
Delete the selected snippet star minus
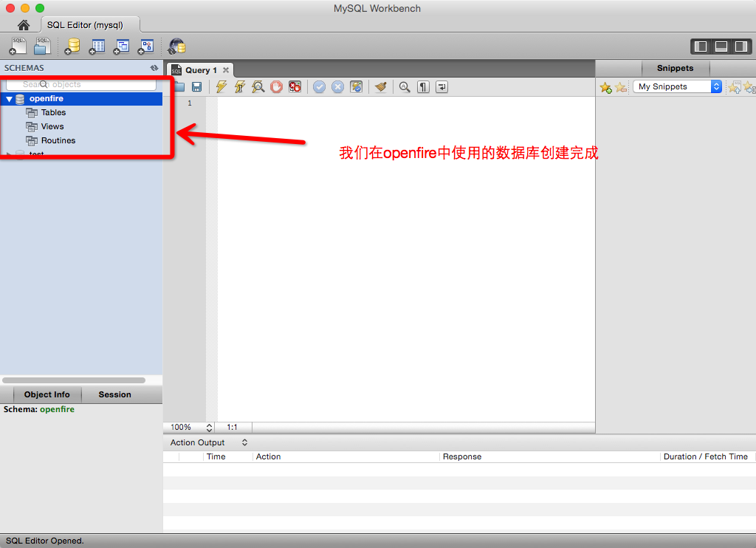pos(620,87)
